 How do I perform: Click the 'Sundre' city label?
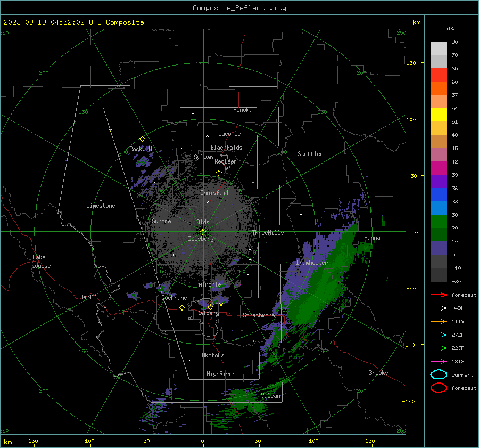[x=161, y=221]
